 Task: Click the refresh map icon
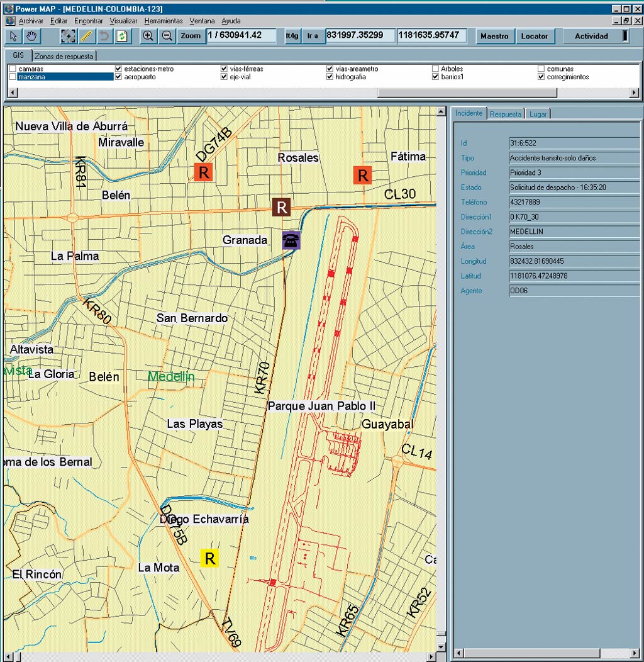click(122, 36)
